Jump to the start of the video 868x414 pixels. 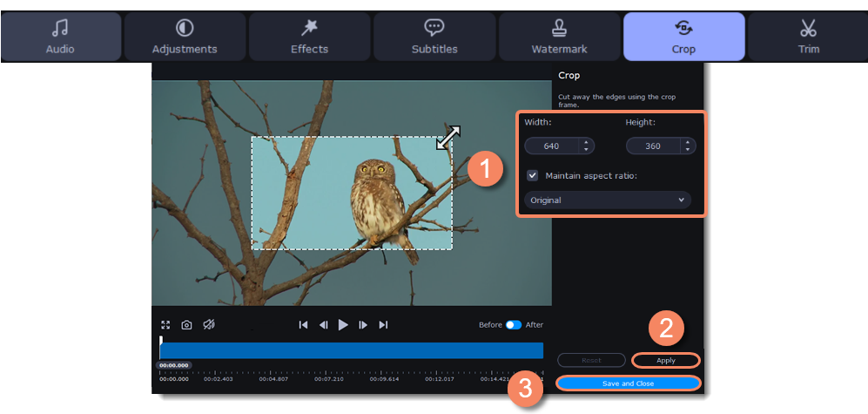(303, 325)
